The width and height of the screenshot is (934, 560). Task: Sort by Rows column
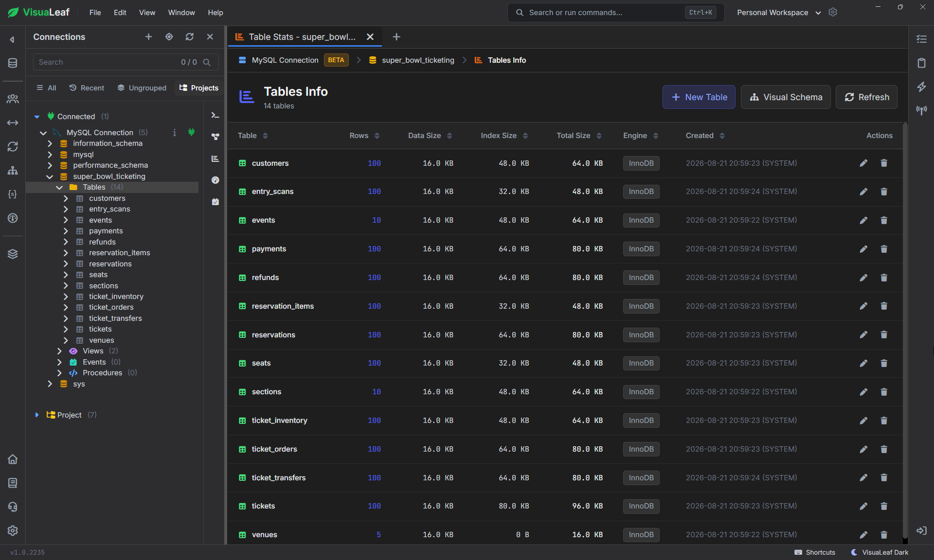point(364,136)
